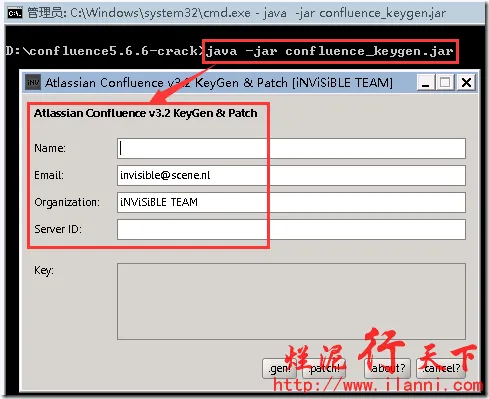Click inside the Key output area
The image size is (489, 399).
(291, 301)
